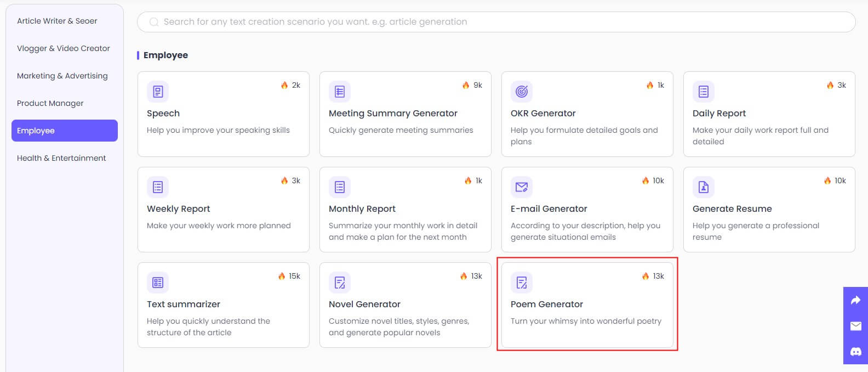Click the flame icon on Meeting Summary card

point(466,85)
